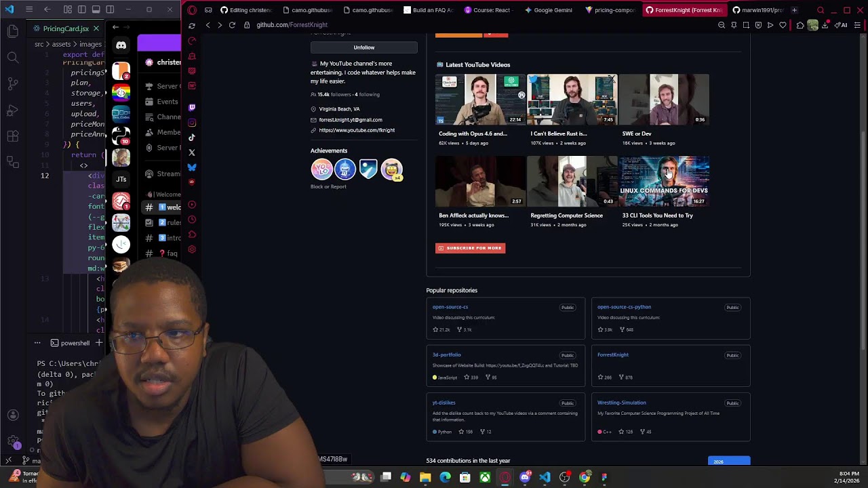Open Xbox app from Windows taskbar
The image size is (868, 488).
(485, 477)
